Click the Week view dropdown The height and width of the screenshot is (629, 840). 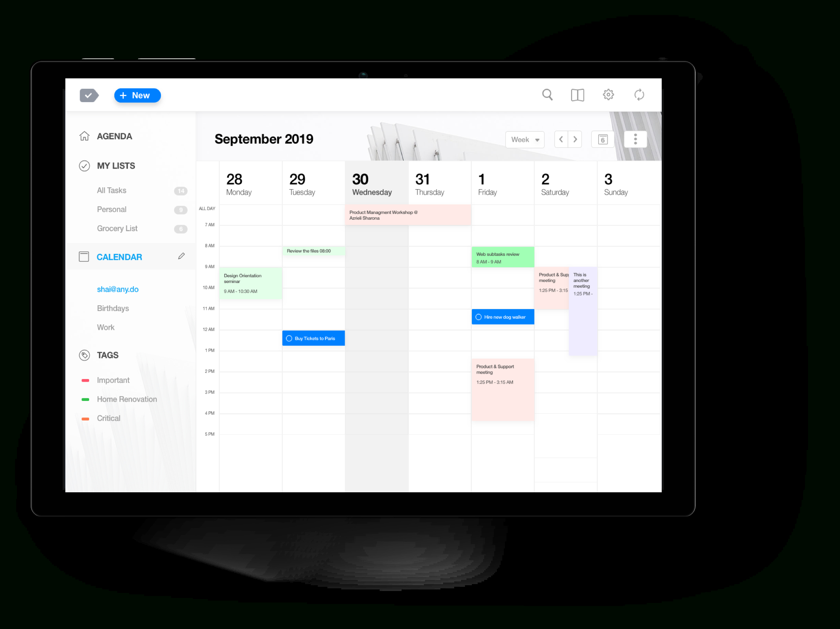(523, 139)
